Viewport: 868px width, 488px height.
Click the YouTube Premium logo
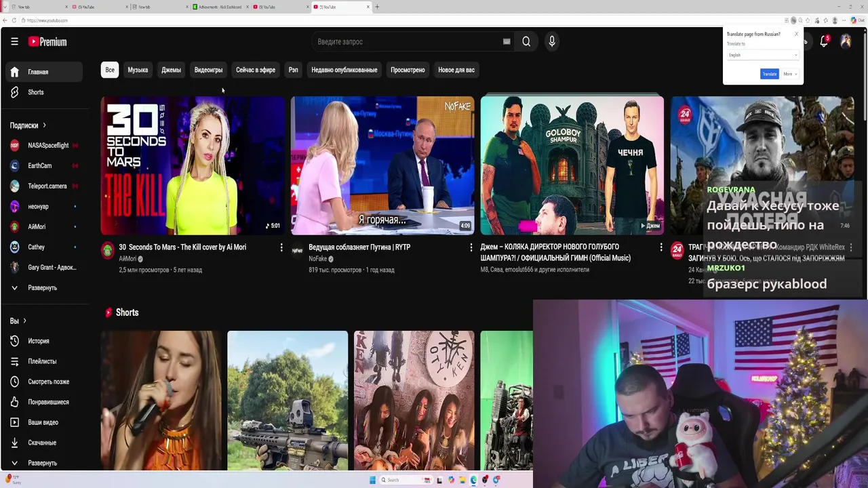47,41
